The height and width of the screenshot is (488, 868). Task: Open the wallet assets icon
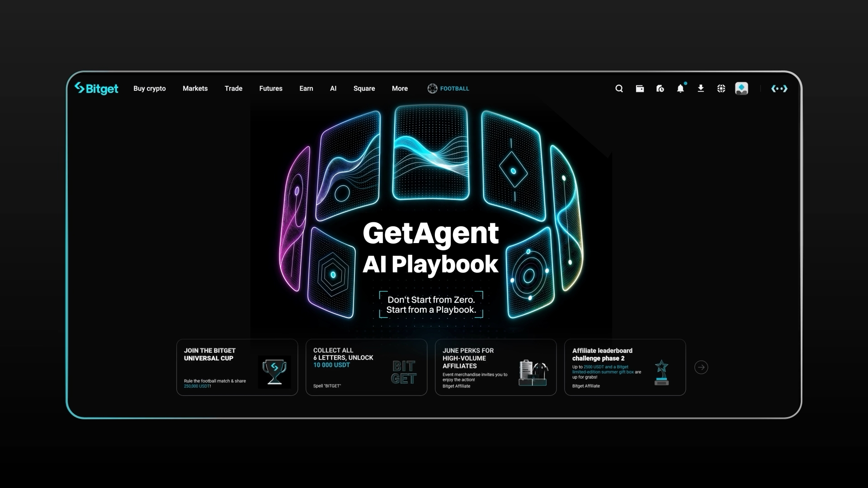coord(640,89)
